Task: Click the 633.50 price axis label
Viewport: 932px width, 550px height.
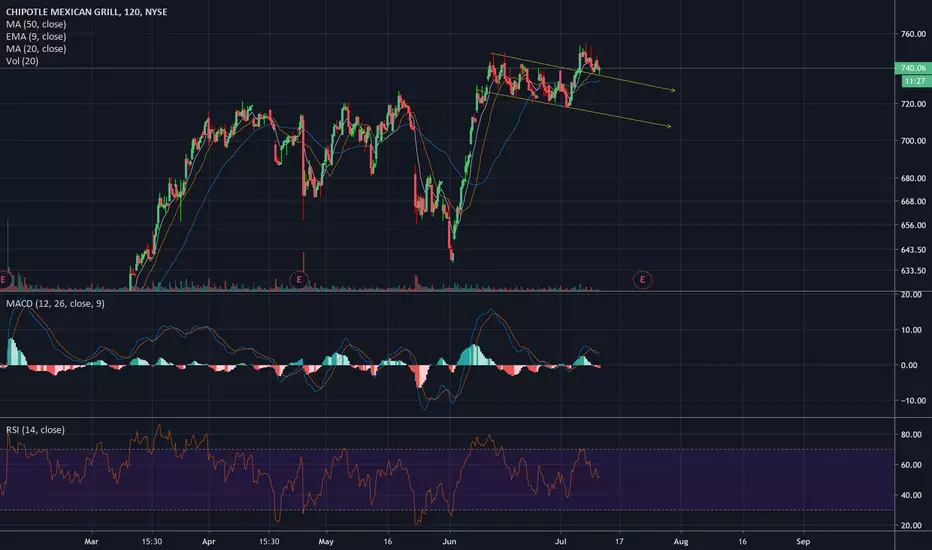Action: click(913, 271)
